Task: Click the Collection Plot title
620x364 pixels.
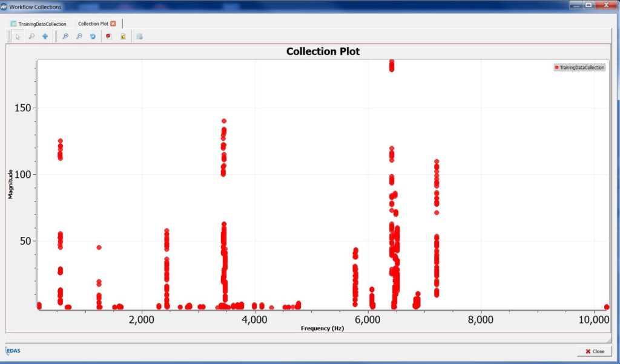Action: click(x=323, y=51)
